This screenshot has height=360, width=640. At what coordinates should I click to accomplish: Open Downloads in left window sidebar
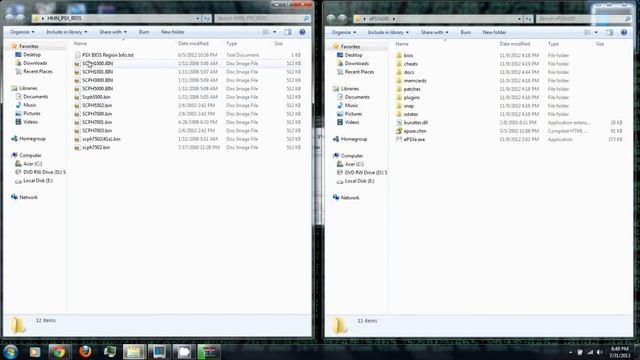[35, 63]
